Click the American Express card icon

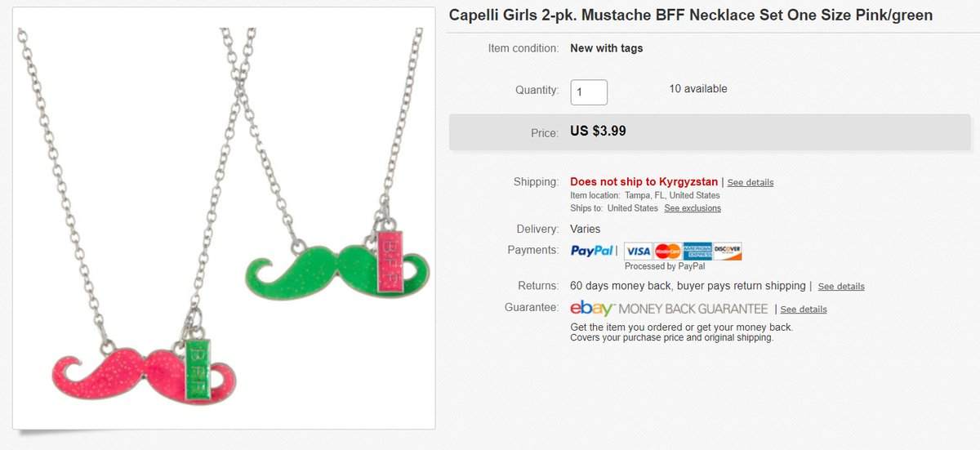click(697, 251)
